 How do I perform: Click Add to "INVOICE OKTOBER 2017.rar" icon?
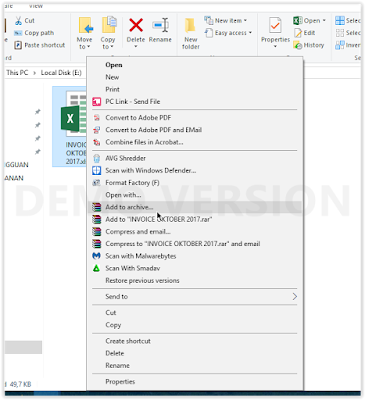[x=96, y=219]
